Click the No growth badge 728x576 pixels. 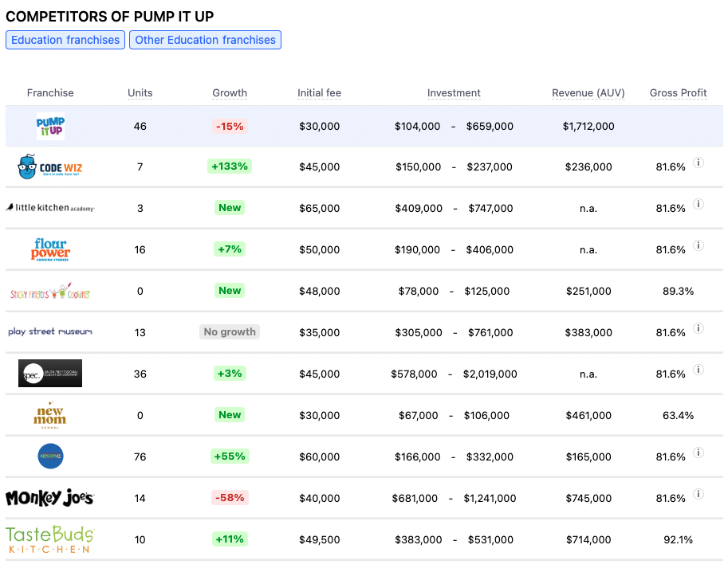(230, 332)
